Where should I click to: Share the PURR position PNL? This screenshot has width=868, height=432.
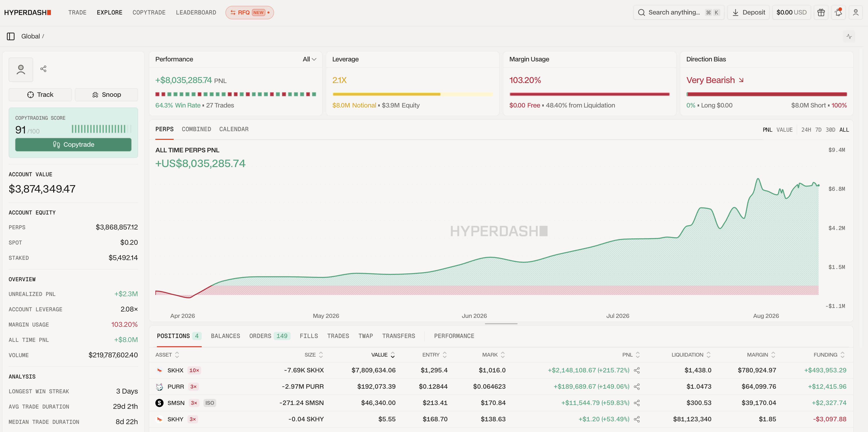[637, 387]
